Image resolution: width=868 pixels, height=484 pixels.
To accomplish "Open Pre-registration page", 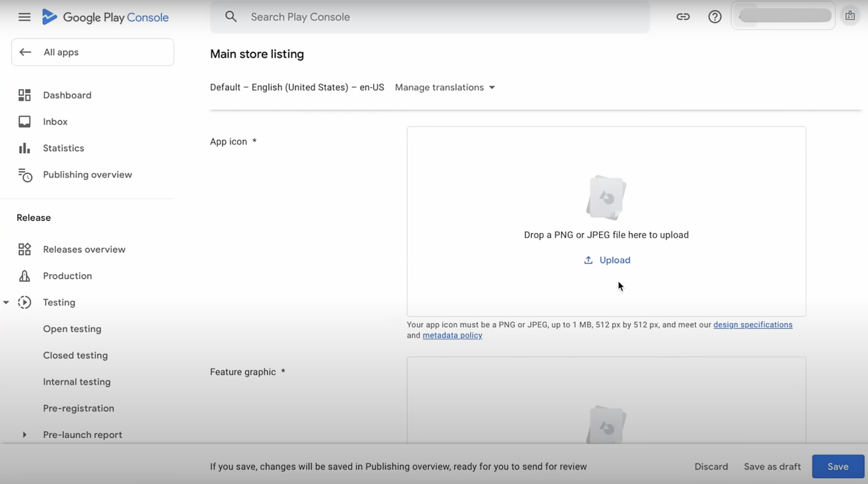I will (79, 408).
